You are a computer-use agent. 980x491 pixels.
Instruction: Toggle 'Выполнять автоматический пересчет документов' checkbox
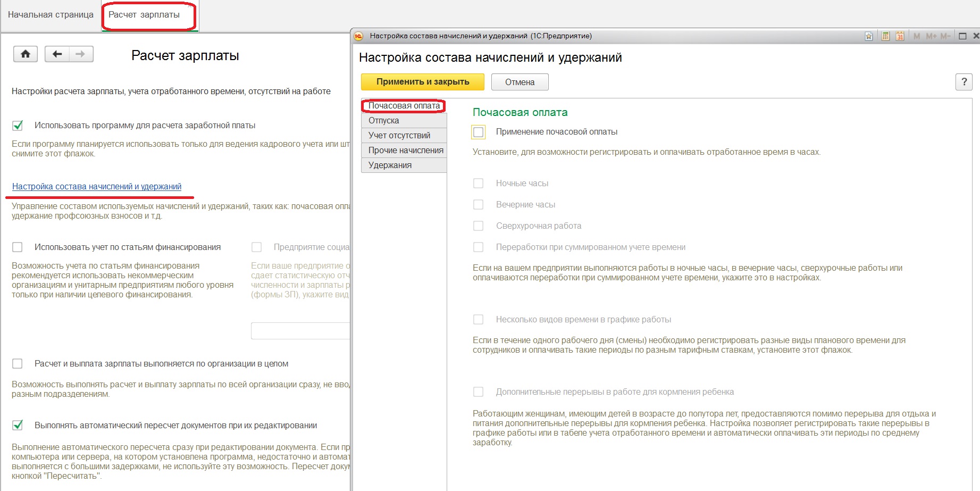18,426
